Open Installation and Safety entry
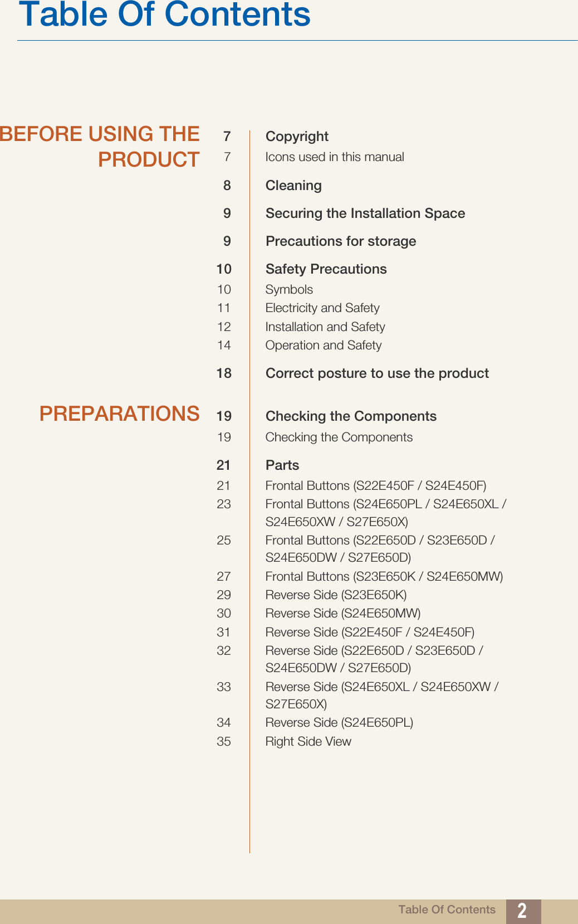 [x=325, y=327]
